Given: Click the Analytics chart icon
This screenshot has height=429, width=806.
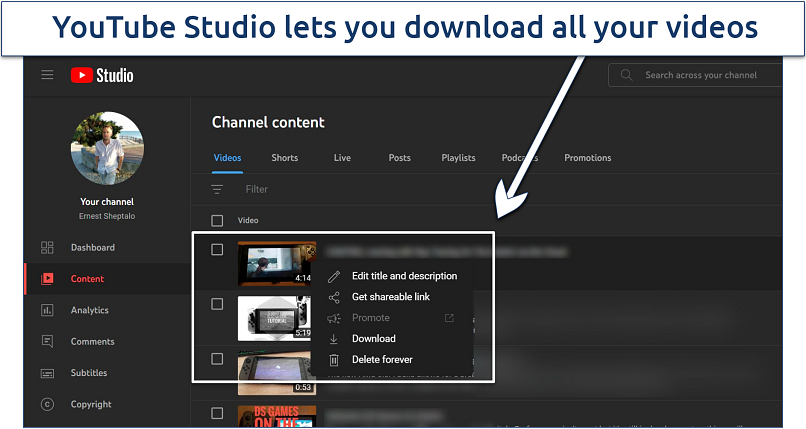Looking at the screenshot, I should [x=47, y=310].
